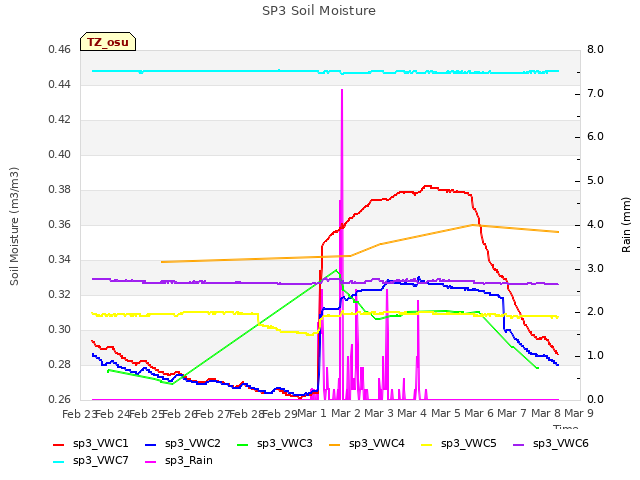The image size is (640, 480).
Task: Click the TZ_osu label badge
Action: pos(108,42)
